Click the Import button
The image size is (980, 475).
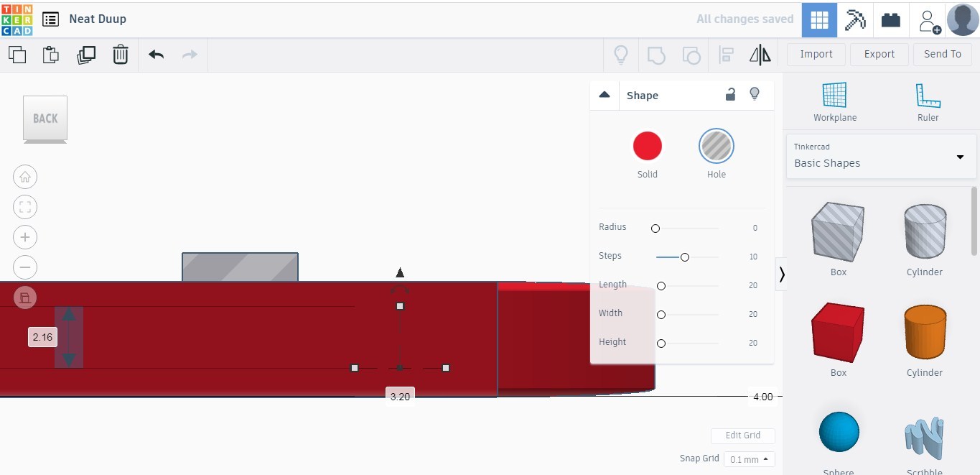click(x=816, y=54)
